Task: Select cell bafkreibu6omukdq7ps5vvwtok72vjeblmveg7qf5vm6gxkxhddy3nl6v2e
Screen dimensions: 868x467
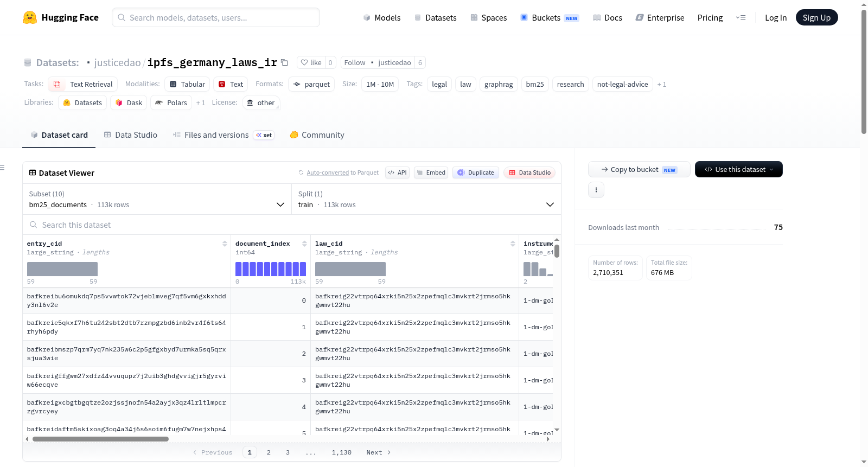Action: click(126, 300)
